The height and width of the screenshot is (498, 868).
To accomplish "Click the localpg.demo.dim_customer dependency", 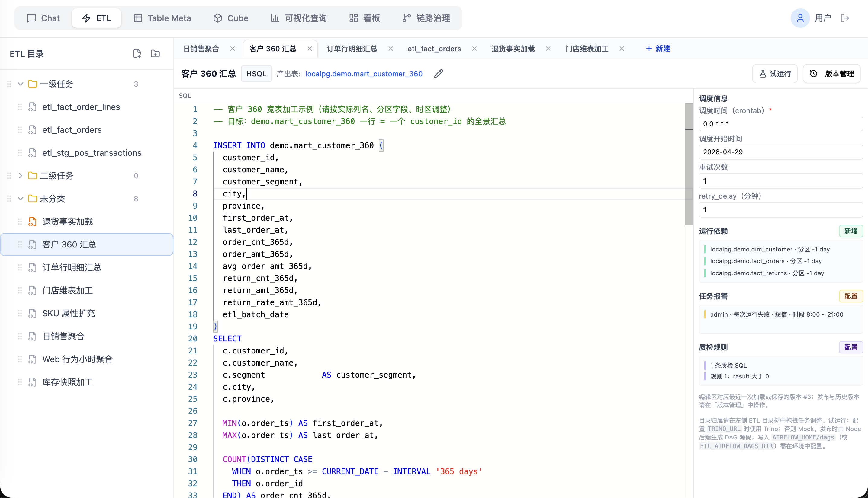I will pos(770,249).
